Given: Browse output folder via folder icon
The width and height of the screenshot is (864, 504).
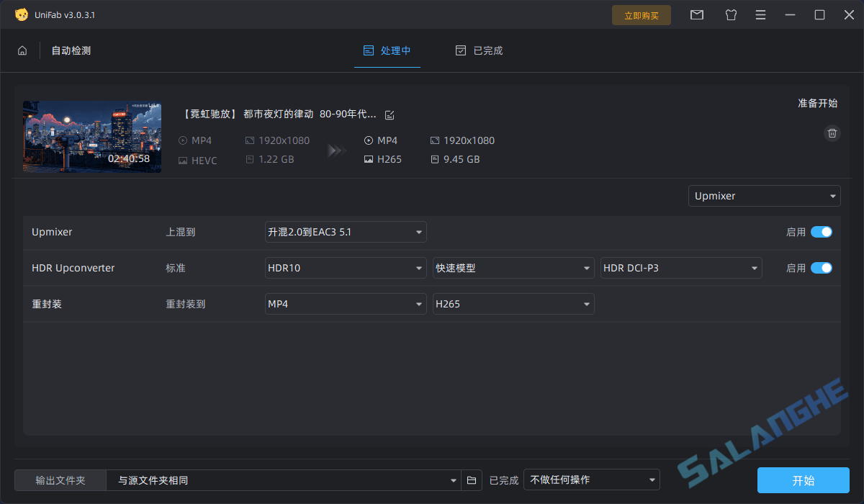Looking at the screenshot, I should click(472, 480).
